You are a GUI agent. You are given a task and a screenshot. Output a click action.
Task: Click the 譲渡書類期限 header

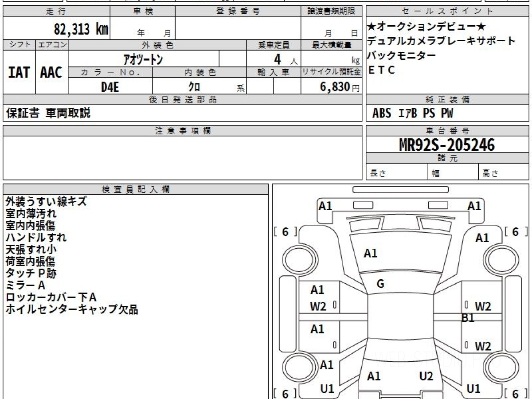(331, 12)
